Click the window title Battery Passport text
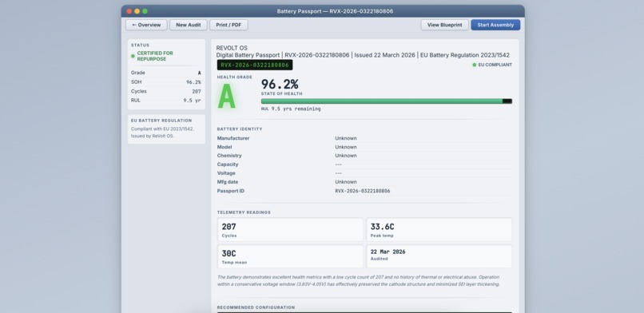 tap(335, 11)
